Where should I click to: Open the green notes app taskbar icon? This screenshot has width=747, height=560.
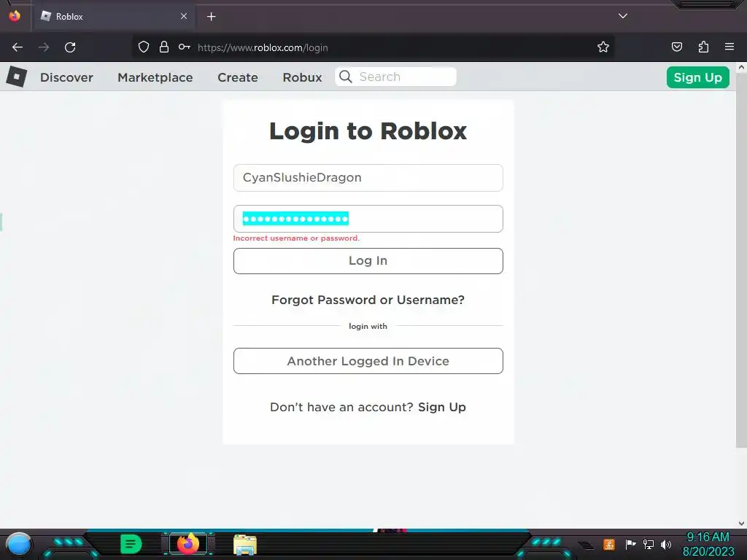(x=131, y=544)
